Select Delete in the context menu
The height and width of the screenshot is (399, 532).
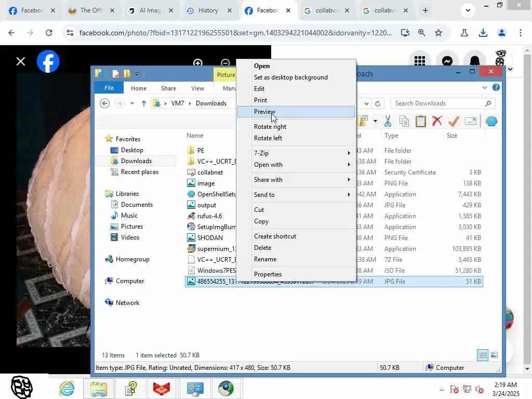pos(262,248)
